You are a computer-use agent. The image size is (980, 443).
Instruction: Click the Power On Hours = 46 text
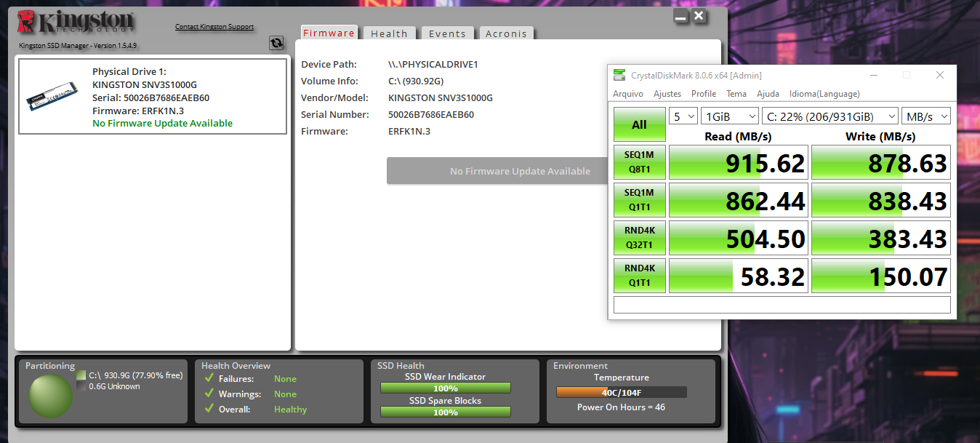[x=621, y=407]
